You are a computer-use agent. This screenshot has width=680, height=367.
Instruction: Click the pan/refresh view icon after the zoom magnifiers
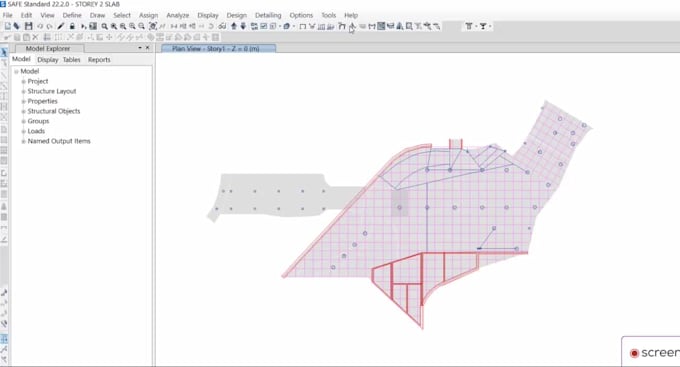[x=153, y=26]
